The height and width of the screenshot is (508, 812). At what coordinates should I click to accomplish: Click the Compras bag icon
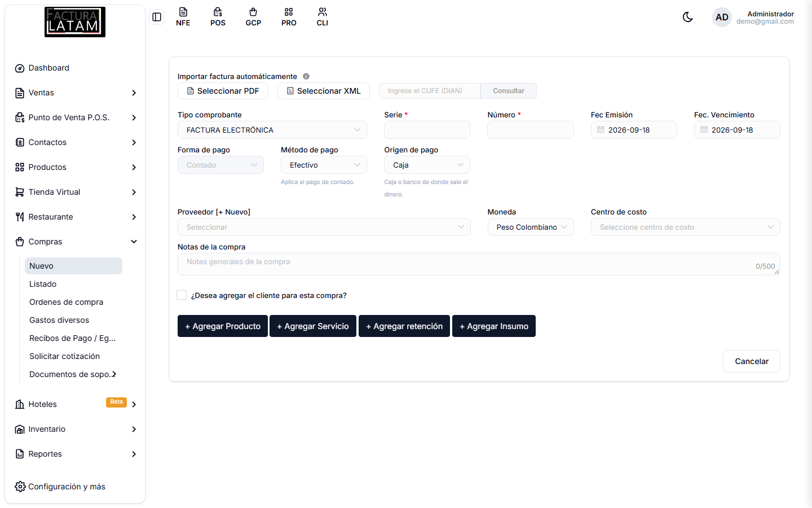[x=20, y=242]
